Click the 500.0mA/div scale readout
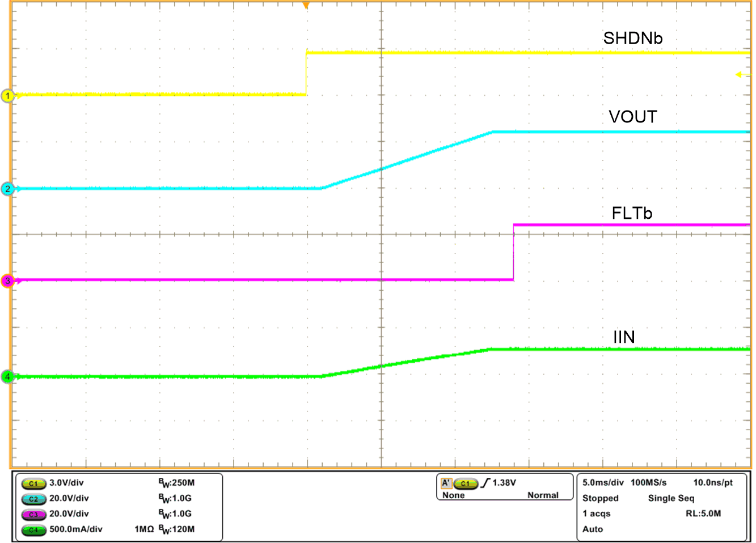756x543 pixels. tap(76, 529)
